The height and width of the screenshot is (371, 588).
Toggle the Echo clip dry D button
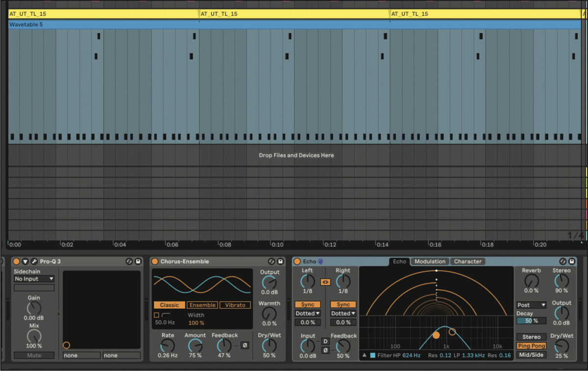[x=325, y=341]
